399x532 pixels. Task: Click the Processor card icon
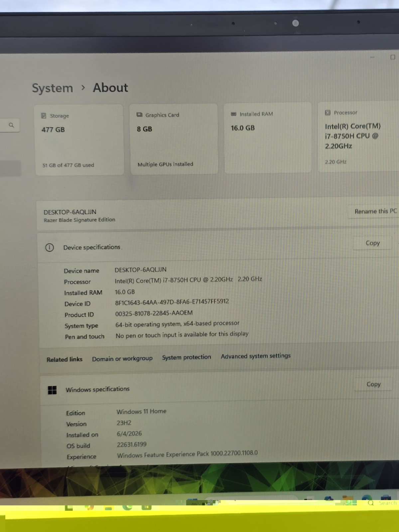pyautogui.click(x=328, y=113)
